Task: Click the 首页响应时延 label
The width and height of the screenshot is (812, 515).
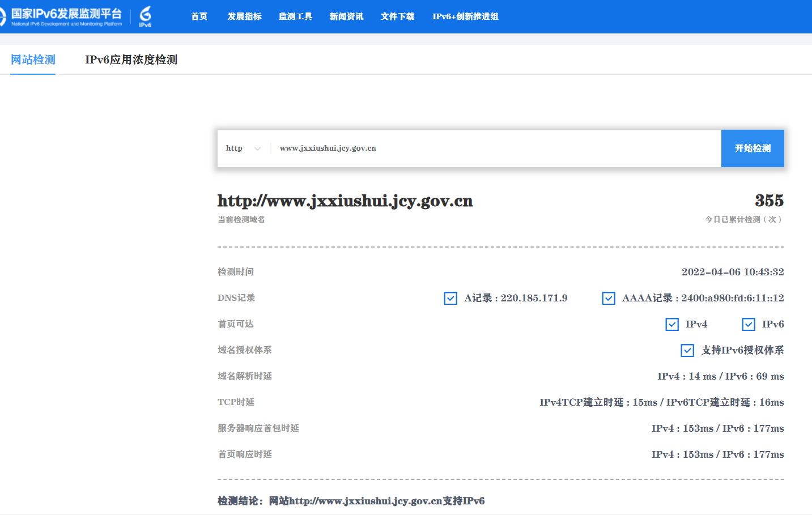Action: tap(245, 454)
